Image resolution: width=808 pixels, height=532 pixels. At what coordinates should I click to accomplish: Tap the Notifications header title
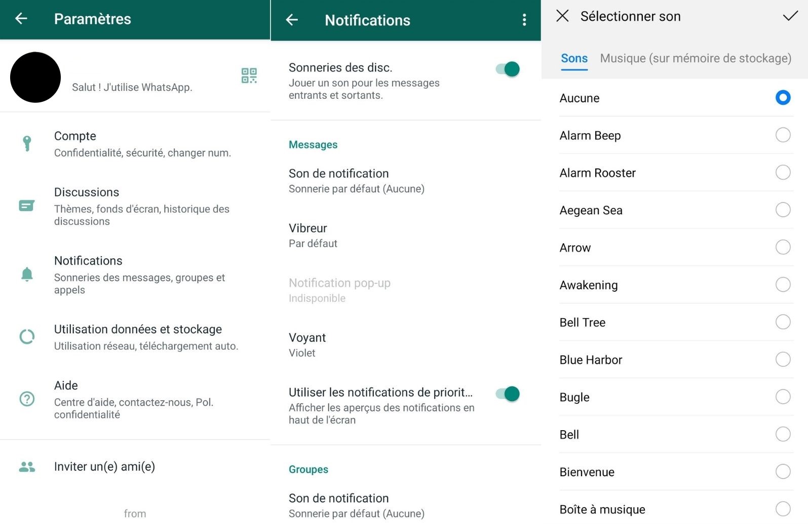367,20
